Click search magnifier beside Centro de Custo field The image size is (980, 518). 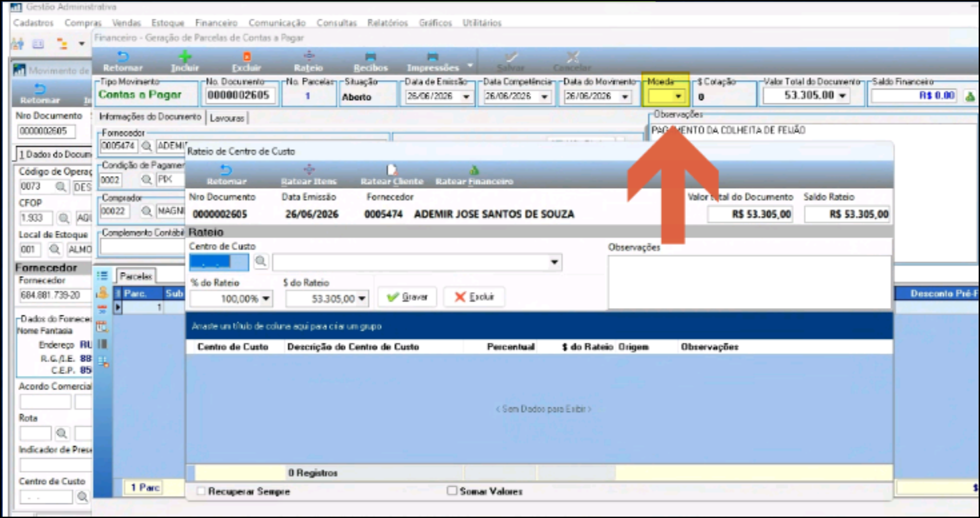pos(261,262)
